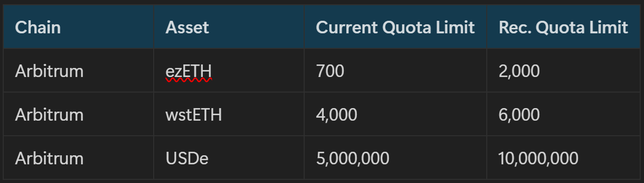
Task: Select the recommended quota value 2,000
Action: point(519,71)
